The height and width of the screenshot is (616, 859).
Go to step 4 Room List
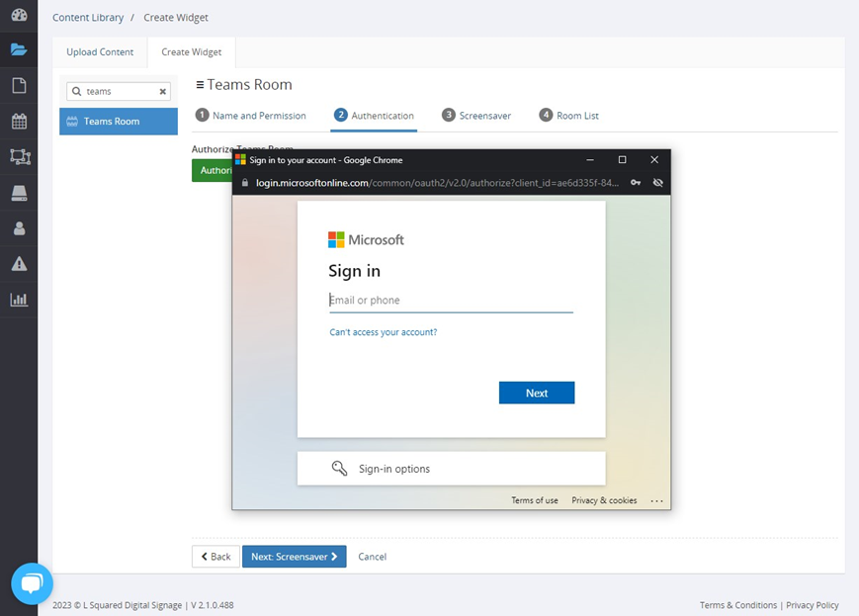[568, 115]
